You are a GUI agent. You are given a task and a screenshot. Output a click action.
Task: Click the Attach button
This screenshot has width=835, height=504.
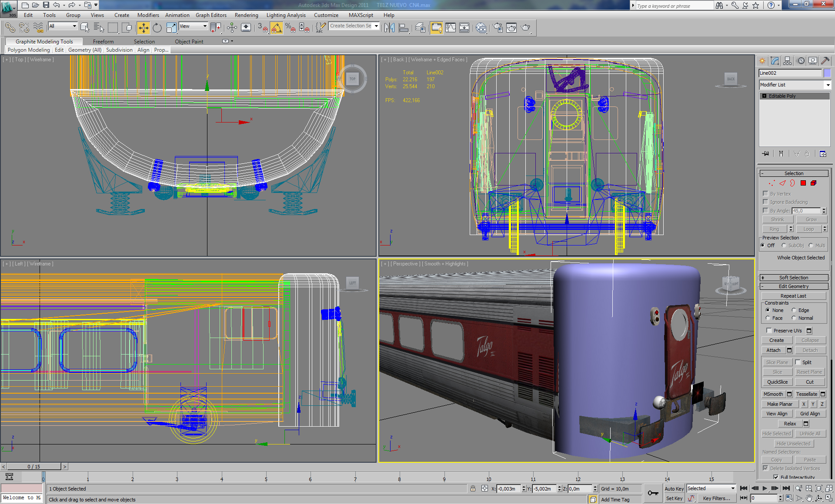tap(773, 350)
